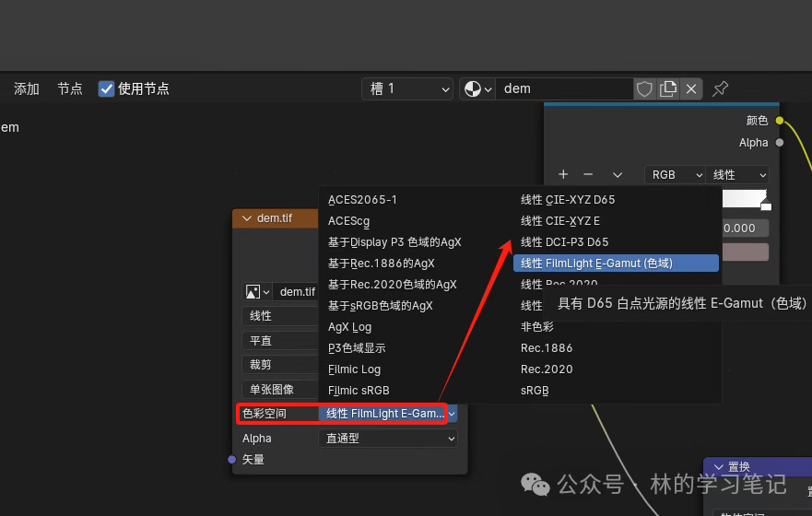The width and height of the screenshot is (812, 516).
Task: Collapse the dem.tif node
Action: click(245, 218)
